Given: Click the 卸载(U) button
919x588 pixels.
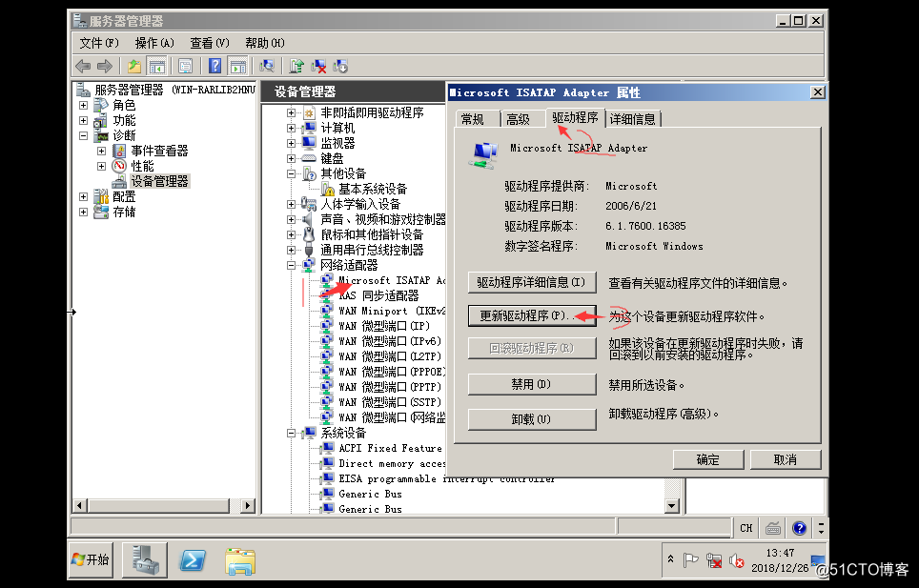Looking at the screenshot, I should click(532, 418).
